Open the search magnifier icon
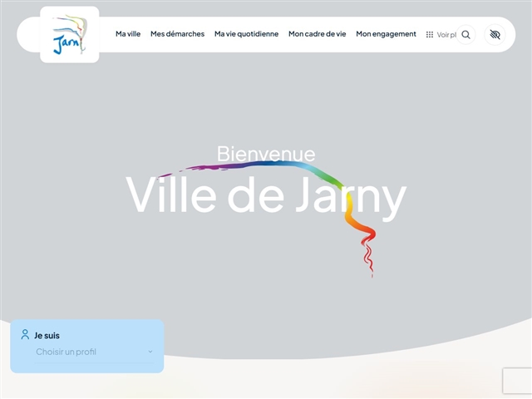 (x=465, y=35)
